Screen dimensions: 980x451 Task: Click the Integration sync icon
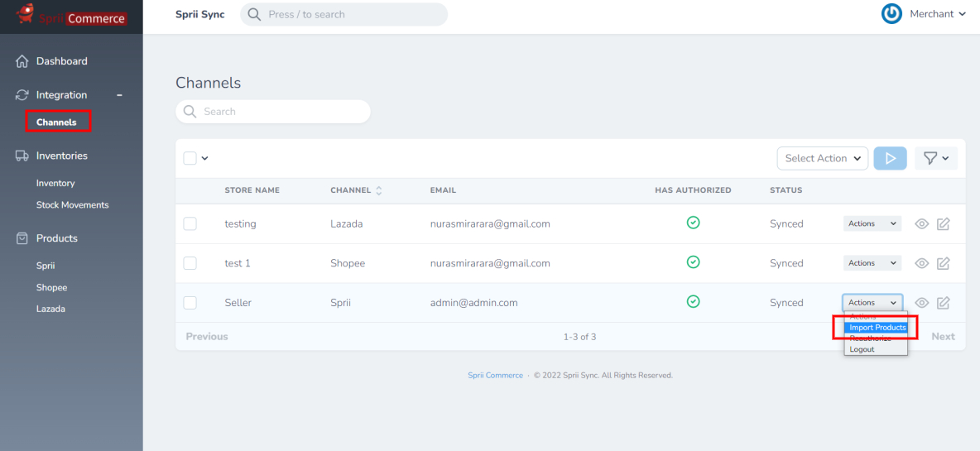22,95
